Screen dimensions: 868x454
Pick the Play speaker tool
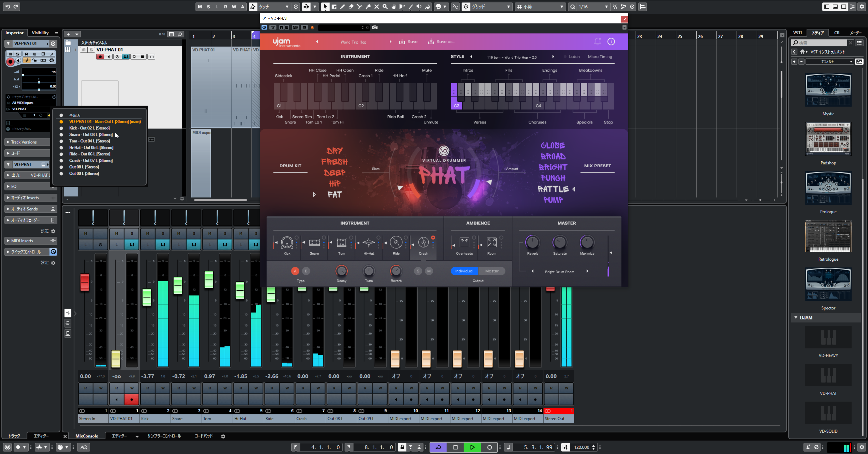point(419,7)
